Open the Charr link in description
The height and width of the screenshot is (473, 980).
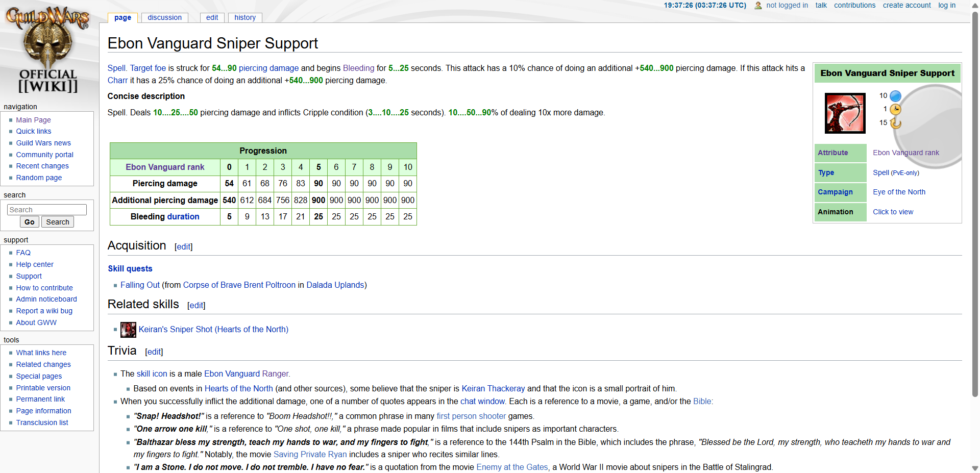coord(117,80)
